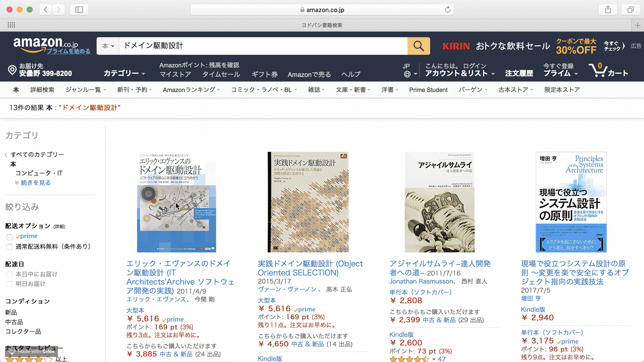Open the Prime Student menu item
The image size is (644, 362).
[428, 90]
